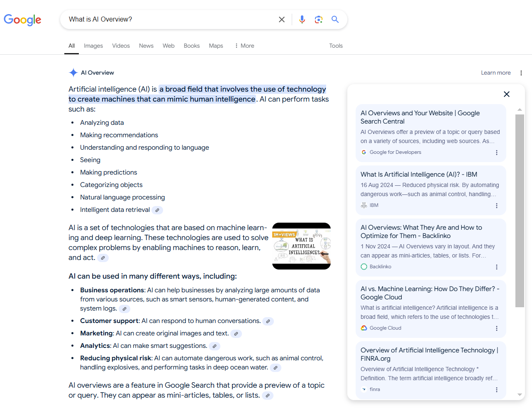Open the Web tab
Screen dimensions: 532x408
click(x=168, y=46)
